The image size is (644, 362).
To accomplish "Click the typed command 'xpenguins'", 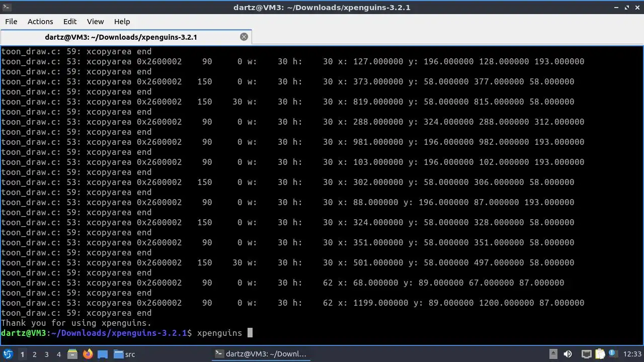I will pyautogui.click(x=219, y=333).
